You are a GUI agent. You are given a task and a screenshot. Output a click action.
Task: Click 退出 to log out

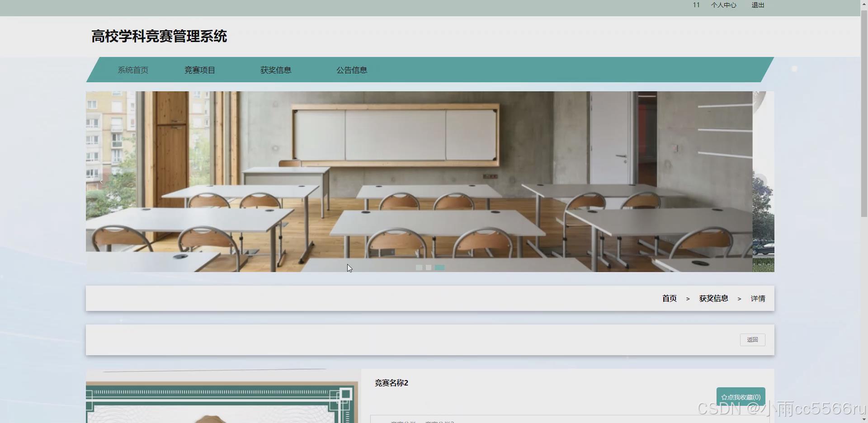[758, 5]
